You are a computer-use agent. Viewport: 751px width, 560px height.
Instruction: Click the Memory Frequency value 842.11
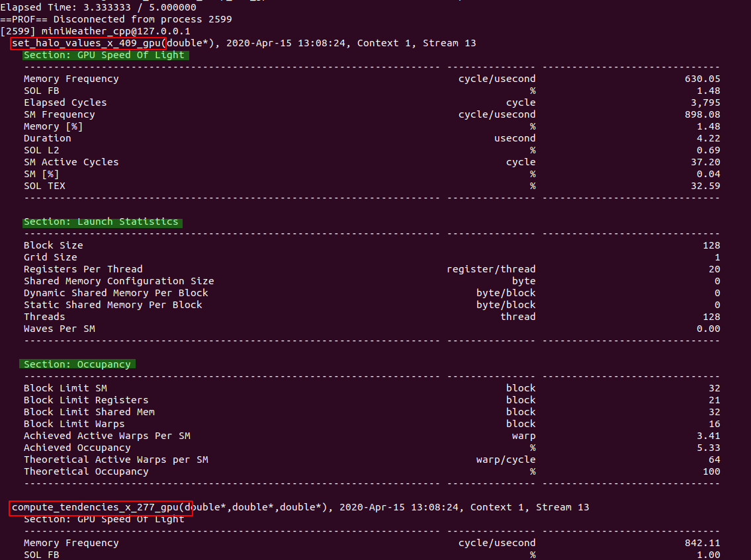point(703,543)
